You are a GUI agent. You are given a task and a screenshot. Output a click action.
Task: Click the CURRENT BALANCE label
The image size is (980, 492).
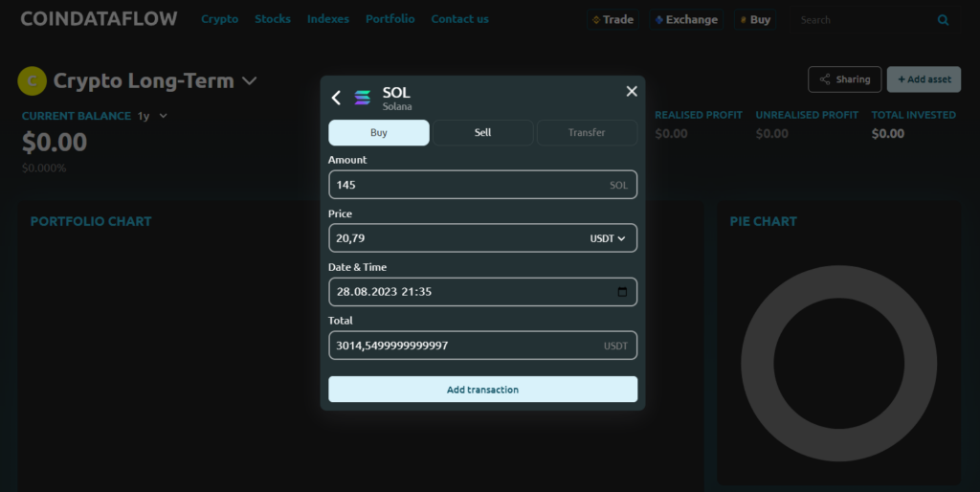(77, 116)
